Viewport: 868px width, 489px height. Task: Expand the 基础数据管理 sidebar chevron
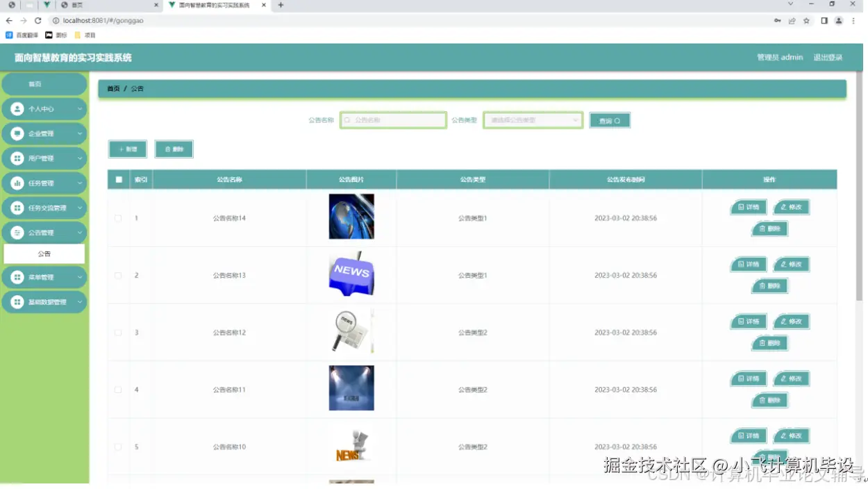coord(79,302)
